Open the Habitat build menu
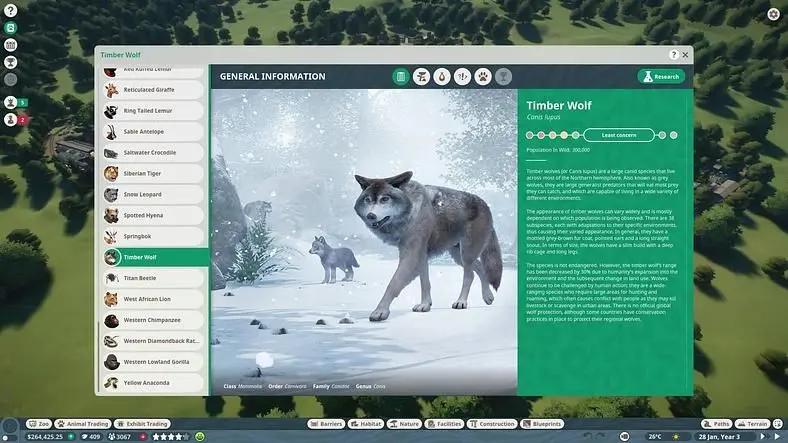 [x=366, y=424]
